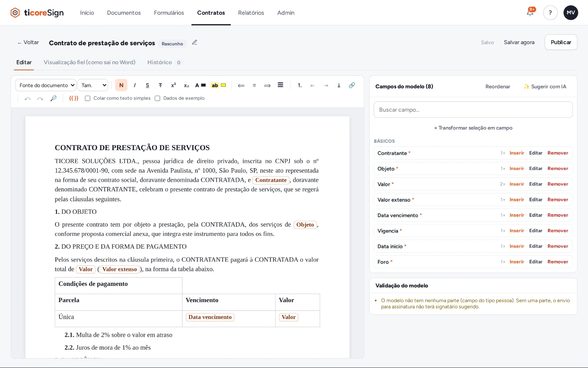
Task: Redo the last undone edit
Action: 40,99
